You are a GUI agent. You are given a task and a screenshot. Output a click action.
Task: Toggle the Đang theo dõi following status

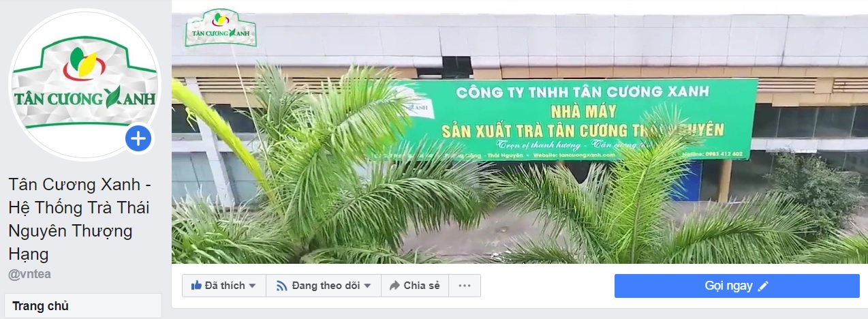pos(324,286)
